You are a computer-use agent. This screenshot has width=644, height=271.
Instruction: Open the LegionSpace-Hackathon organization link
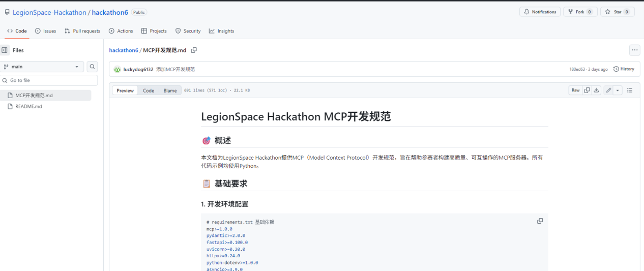(49, 12)
